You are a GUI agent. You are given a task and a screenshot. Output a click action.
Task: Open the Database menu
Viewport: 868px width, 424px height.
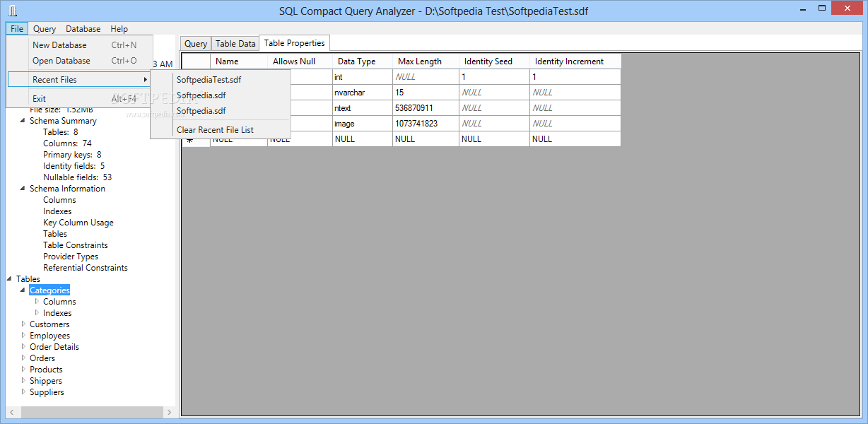point(83,29)
